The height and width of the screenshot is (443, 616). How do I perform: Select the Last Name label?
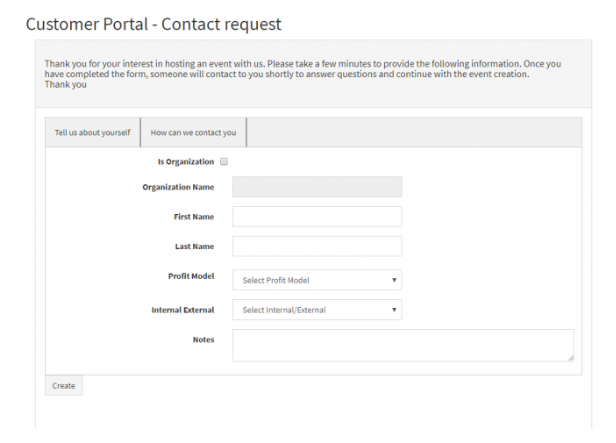(x=194, y=245)
